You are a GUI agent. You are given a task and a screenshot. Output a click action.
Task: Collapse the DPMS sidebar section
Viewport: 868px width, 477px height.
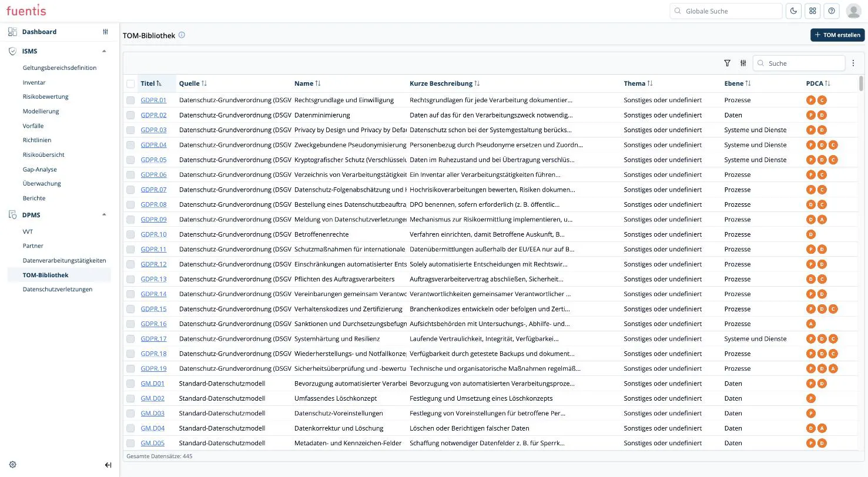(104, 215)
